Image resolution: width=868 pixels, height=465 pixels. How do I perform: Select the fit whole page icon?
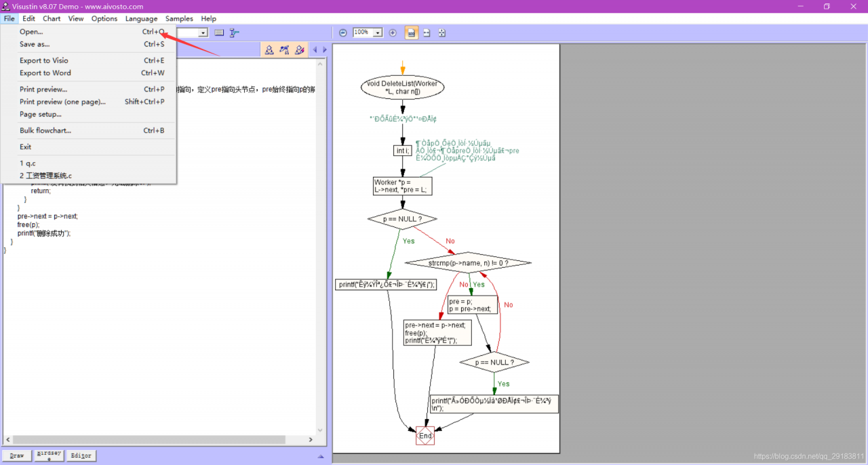coord(441,33)
